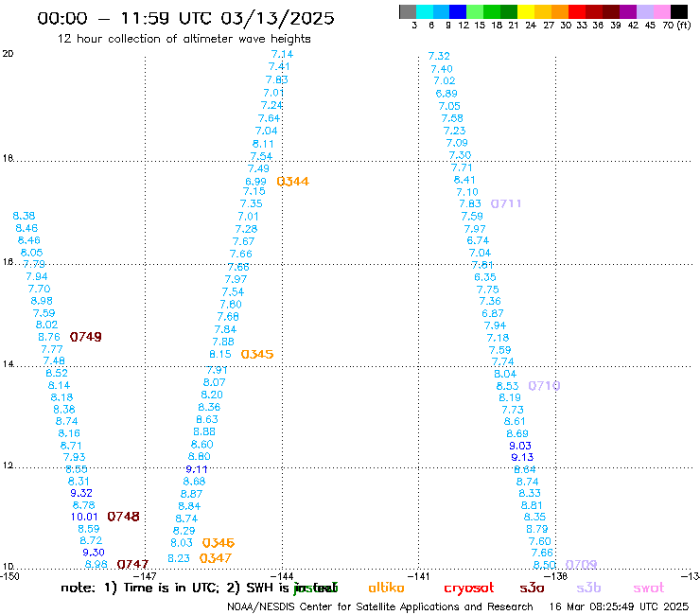The image size is (700, 615).
Task: Click the 0748 s3a time stamp
Action: [123, 517]
